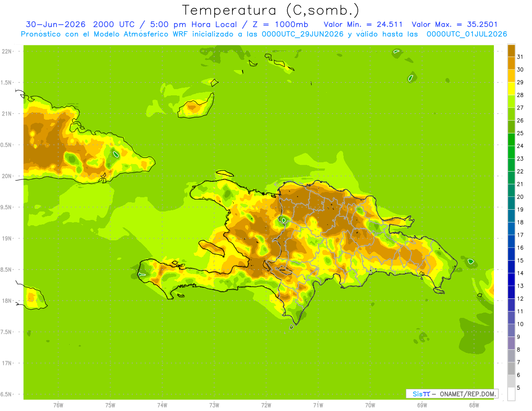Click the "17N" latitude axis label
The image size is (532, 411).
7,363
